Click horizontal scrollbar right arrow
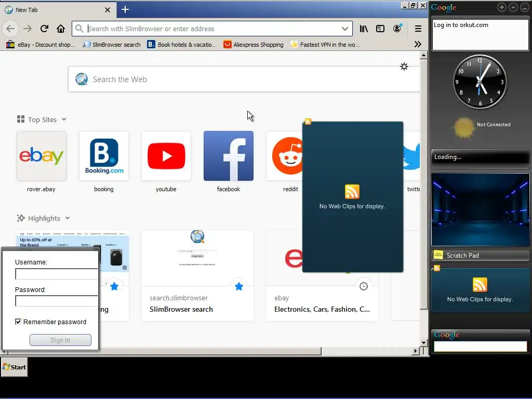The height and width of the screenshot is (399, 532). (415, 351)
